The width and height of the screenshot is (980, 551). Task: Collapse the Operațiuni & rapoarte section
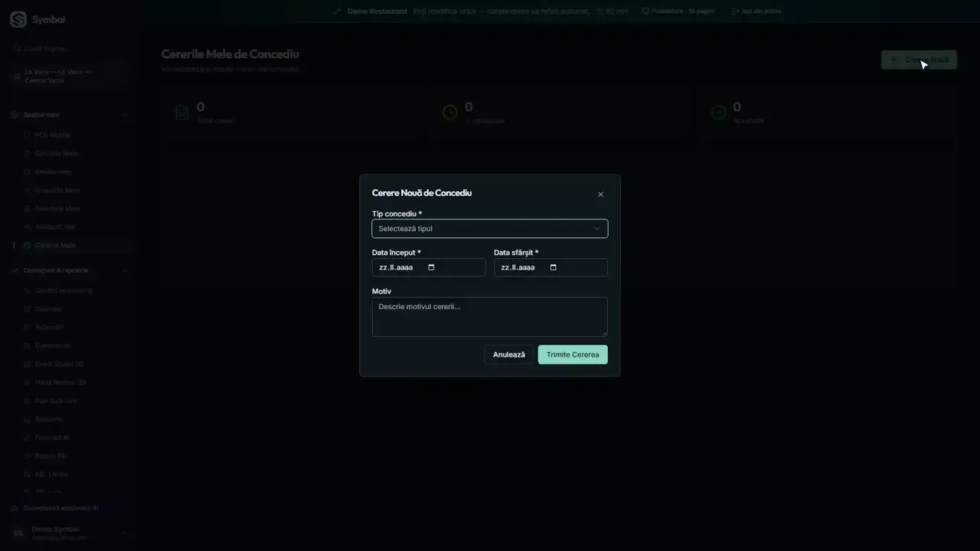(69, 270)
